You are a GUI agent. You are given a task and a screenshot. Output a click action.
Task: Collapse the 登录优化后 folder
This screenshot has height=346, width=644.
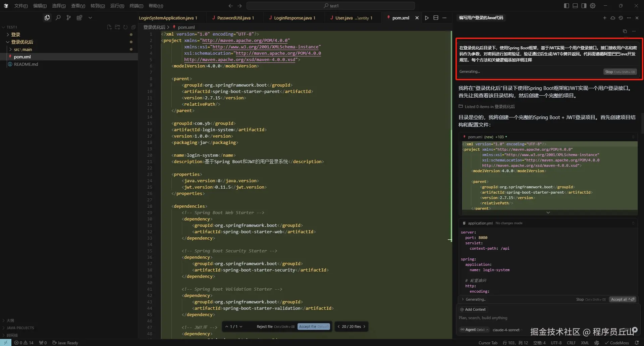pyautogui.click(x=22, y=42)
